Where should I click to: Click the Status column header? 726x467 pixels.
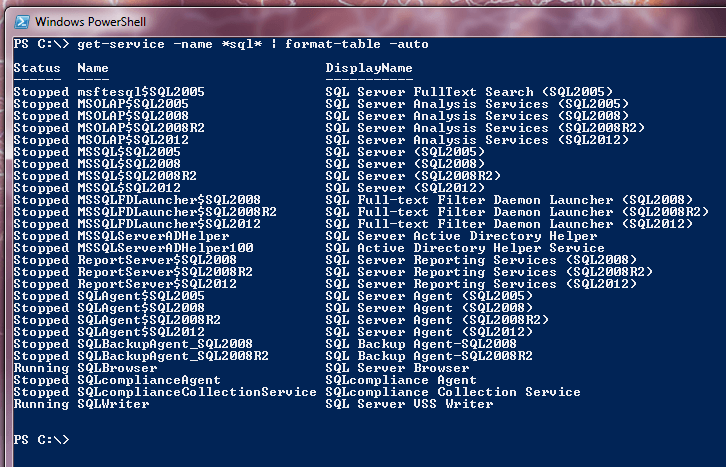37,68
